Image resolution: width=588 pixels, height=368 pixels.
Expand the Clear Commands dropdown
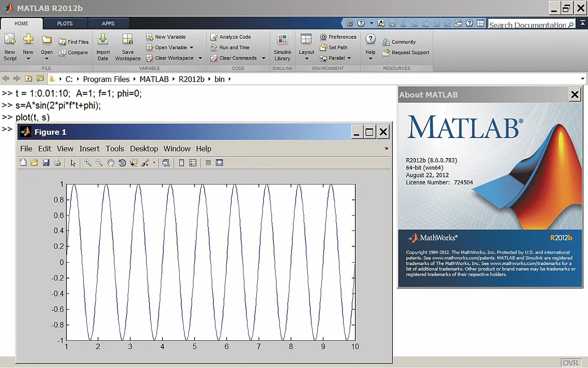[264, 58]
